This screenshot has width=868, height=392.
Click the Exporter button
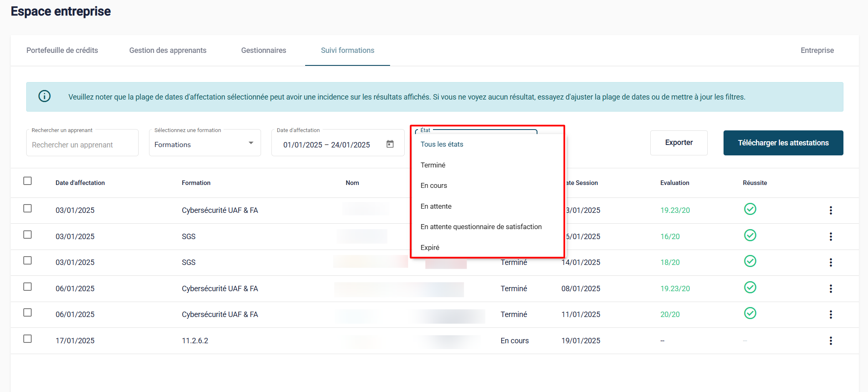[679, 142]
